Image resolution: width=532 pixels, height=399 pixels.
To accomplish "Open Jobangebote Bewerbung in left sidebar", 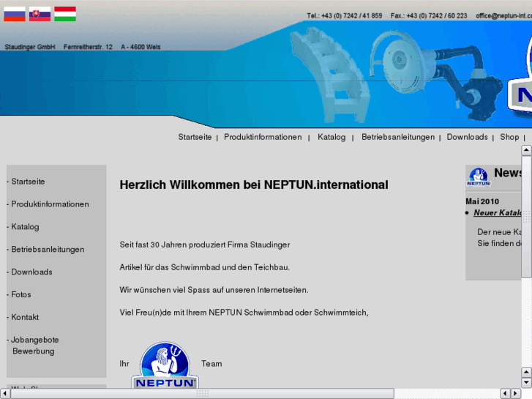I will pos(34,346).
